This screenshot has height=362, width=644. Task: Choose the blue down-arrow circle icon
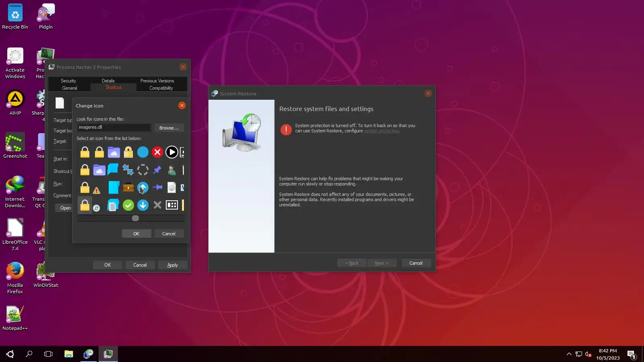tap(143, 205)
